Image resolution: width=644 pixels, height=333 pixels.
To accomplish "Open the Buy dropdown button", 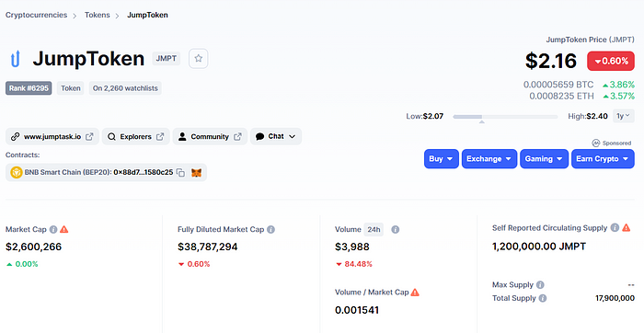I will pos(441,159).
